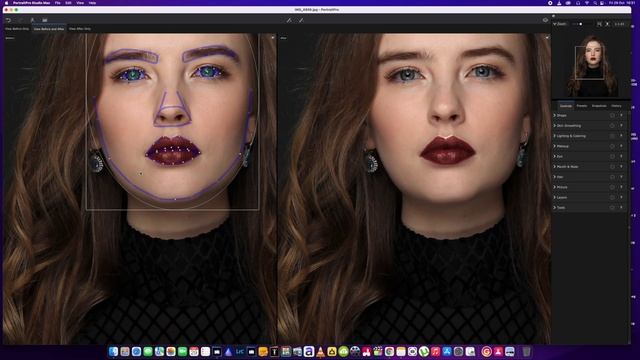Open the Tools row dropdown arrow
640x360 pixels.
pos(622,207)
